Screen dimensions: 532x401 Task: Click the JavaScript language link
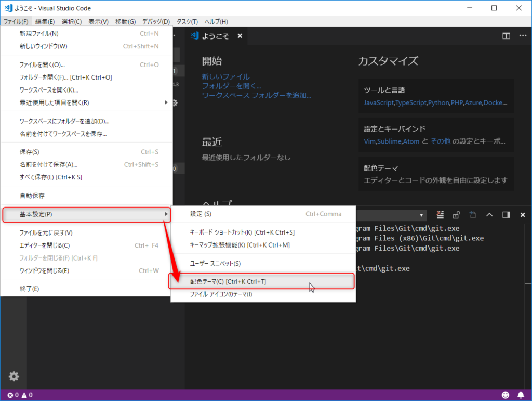[379, 102]
